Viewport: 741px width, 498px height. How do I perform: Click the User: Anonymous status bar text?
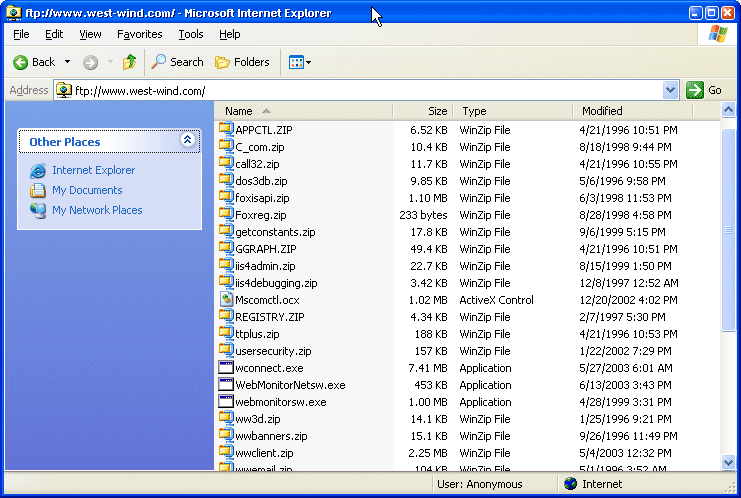click(480, 484)
